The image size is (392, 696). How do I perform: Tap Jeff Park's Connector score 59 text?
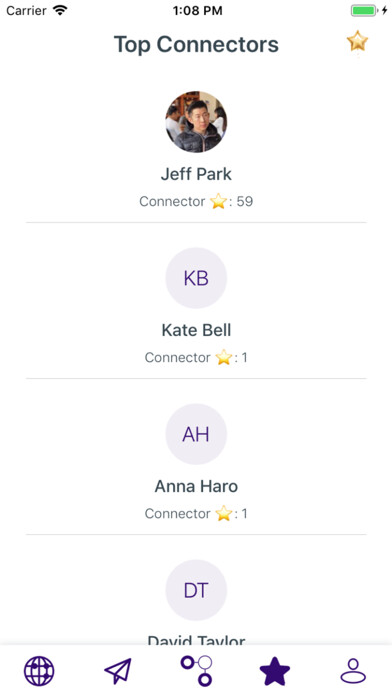point(196,202)
